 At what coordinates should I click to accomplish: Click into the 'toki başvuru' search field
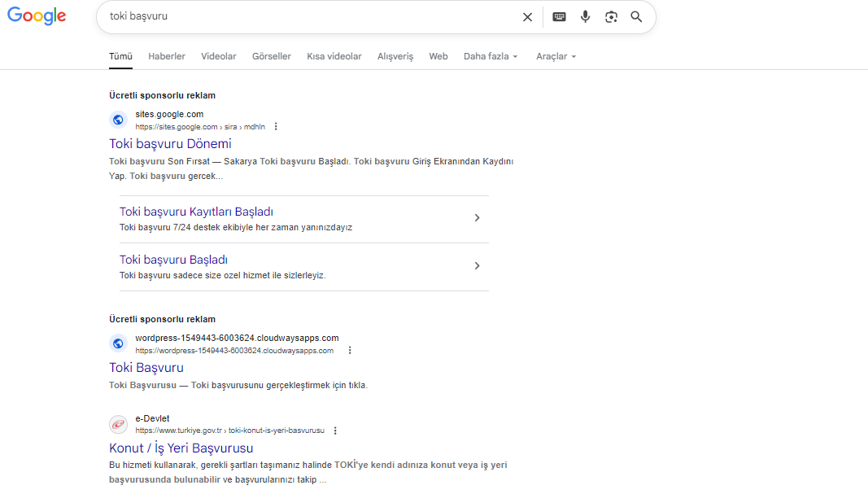[x=310, y=16]
